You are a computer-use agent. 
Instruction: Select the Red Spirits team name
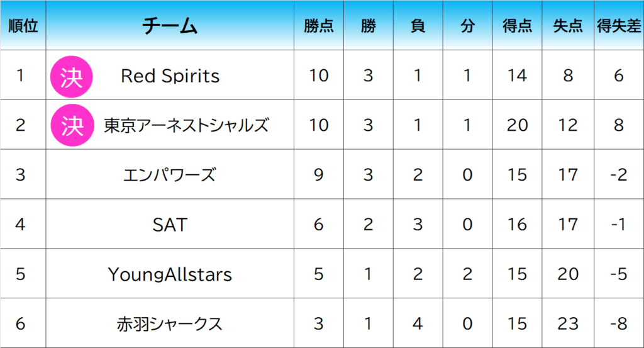tap(170, 76)
